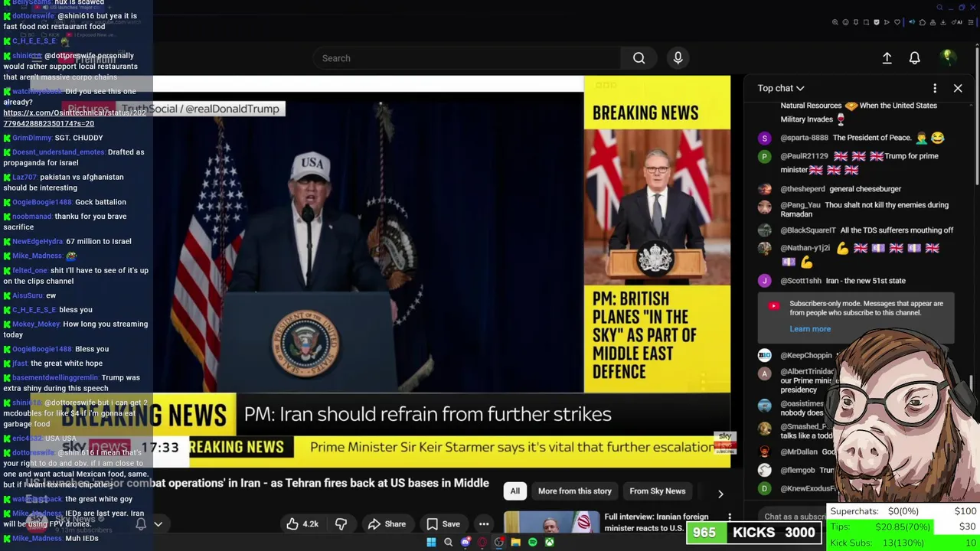Image resolution: width=980 pixels, height=551 pixels.
Task: Open options for Full interview suggested video
Action: (730, 518)
